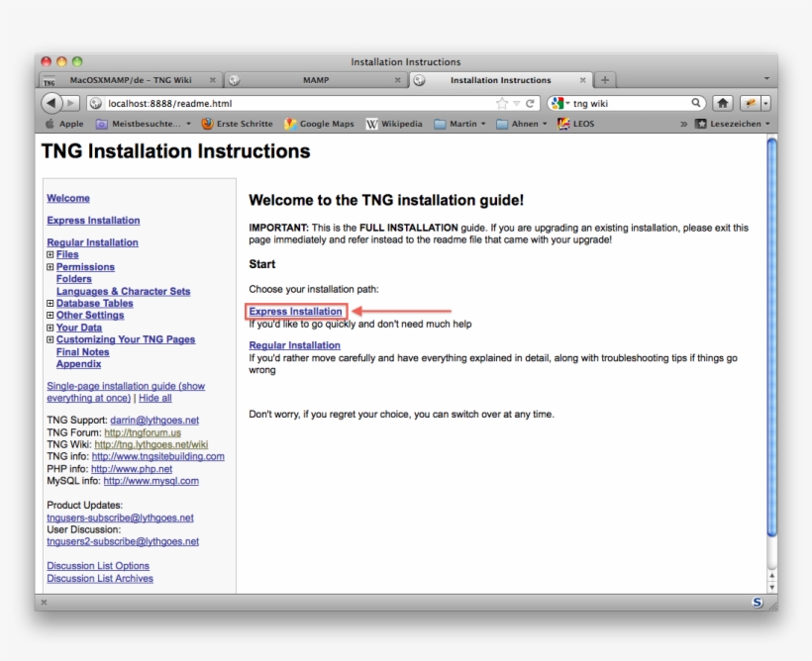This screenshot has width=812, height=661.
Task: Close the add-on bar with x
Action: click(x=44, y=602)
